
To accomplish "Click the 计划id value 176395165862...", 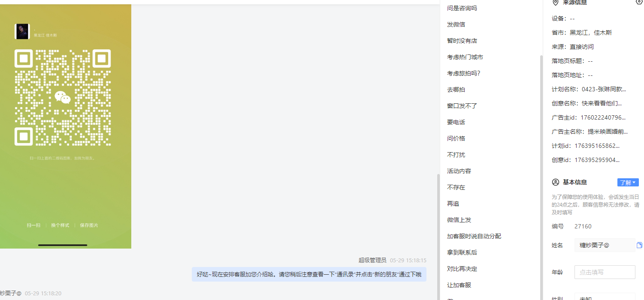I will 597,146.
